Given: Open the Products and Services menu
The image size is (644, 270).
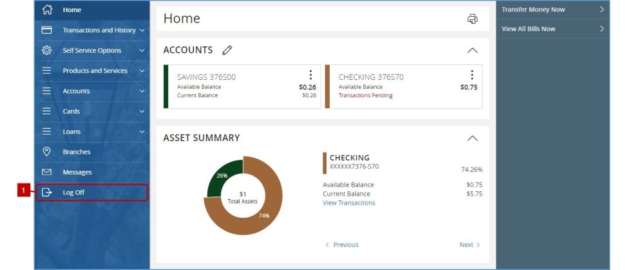Looking at the screenshot, I should pos(92,71).
